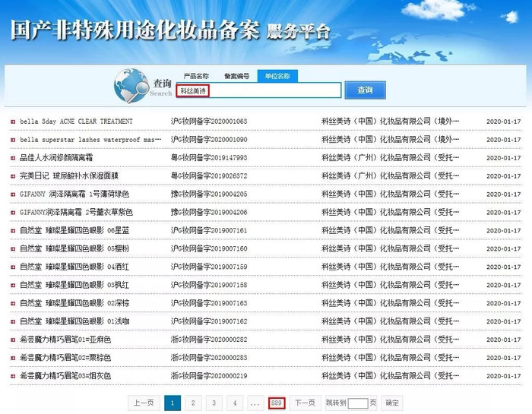Click bullet icon beside 希芸魔力精巧眉笔02=栗棕色
Screen dimensions: 532x414
pos(13,358)
